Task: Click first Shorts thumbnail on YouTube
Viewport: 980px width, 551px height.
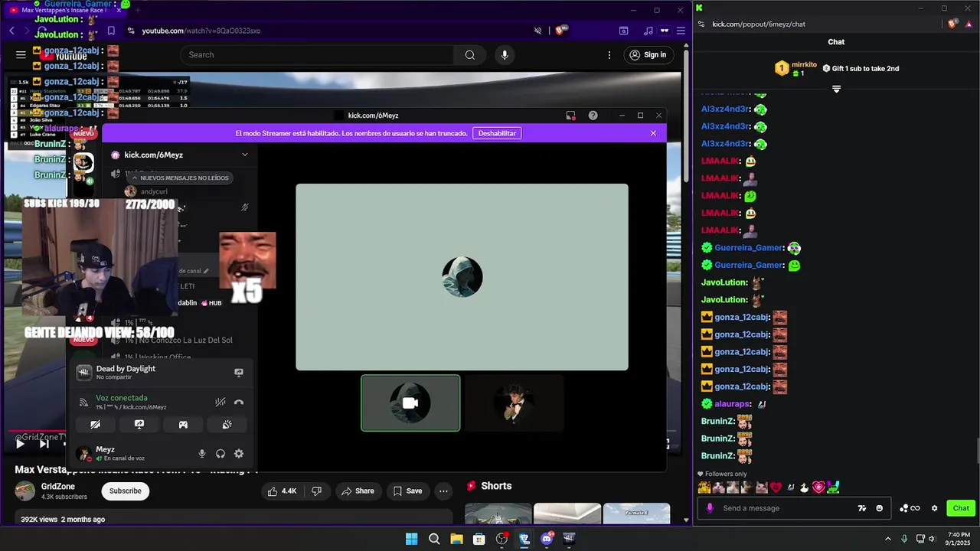Action: [x=498, y=514]
